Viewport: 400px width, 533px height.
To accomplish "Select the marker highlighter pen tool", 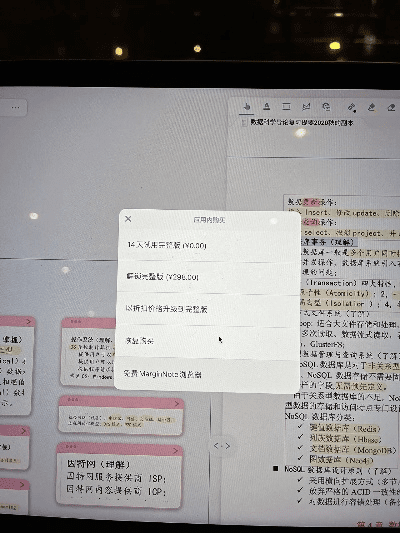I will coord(371,107).
